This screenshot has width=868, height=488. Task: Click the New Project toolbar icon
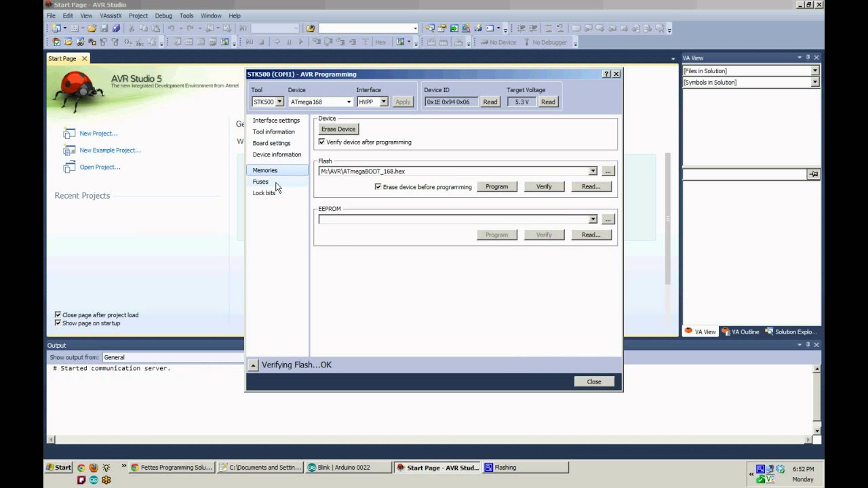click(x=56, y=28)
